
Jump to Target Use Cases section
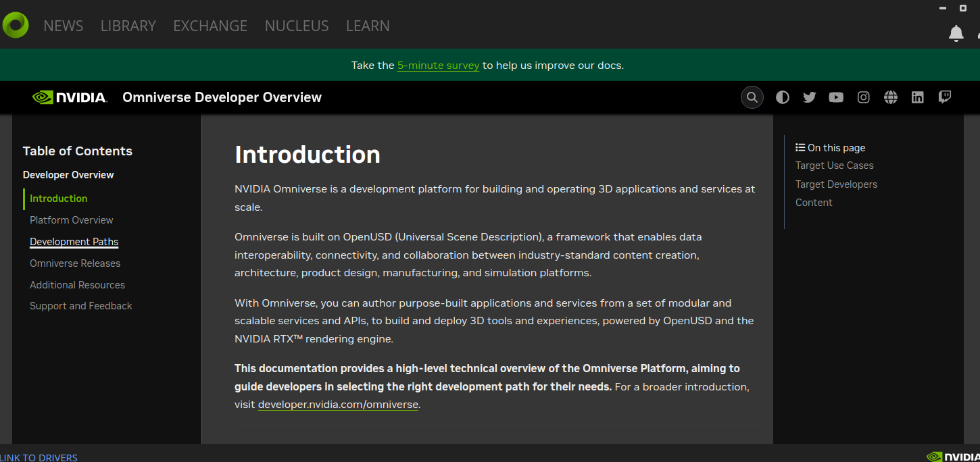(835, 165)
